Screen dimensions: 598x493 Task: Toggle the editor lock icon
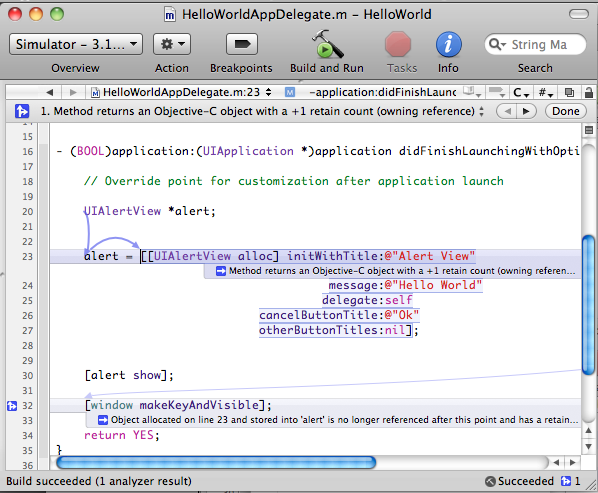click(589, 92)
